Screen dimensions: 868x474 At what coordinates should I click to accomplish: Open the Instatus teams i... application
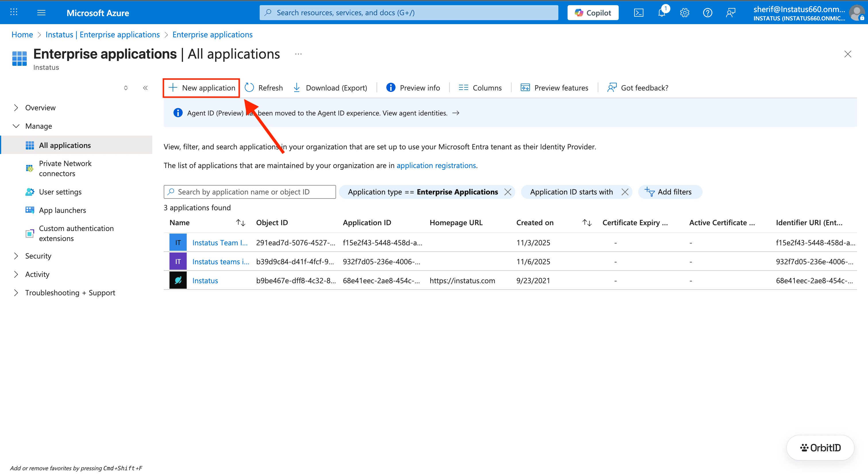[x=221, y=262]
